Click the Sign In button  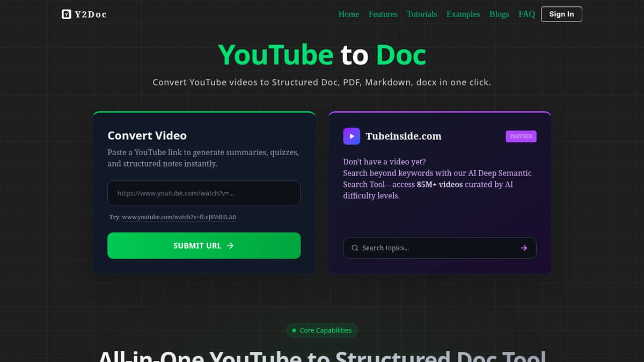(561, 14)
